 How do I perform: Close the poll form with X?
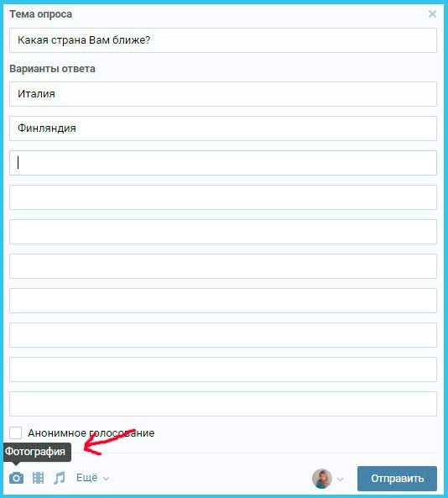432,14
